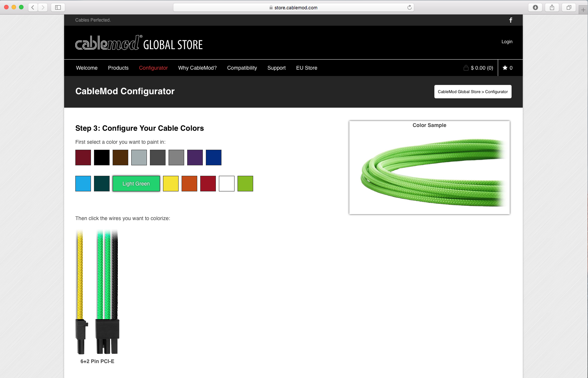Click the green Color Sample cable image
The height and width of the screenshot is (378, 588).
tap(433, 172)
